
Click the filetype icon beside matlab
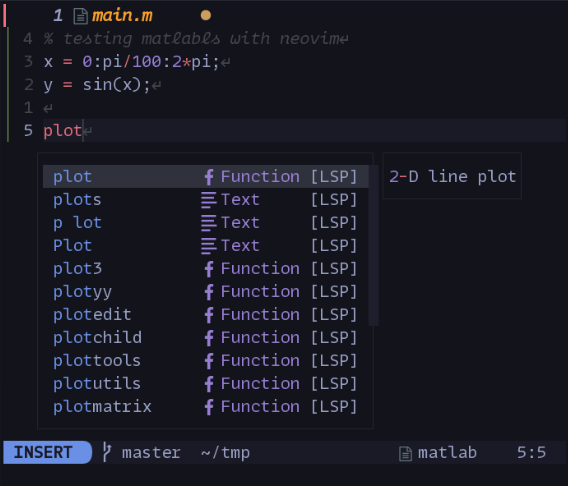pyautogui.click(x=405, y=453)
